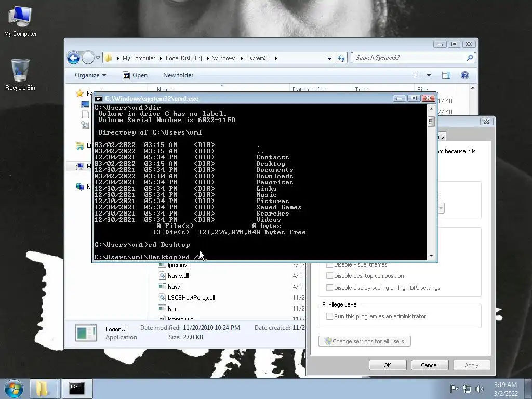Expand the chevron after Local Disk breadcrumb
The height and width of the screenshot is (399, 532).
[207, 58]
